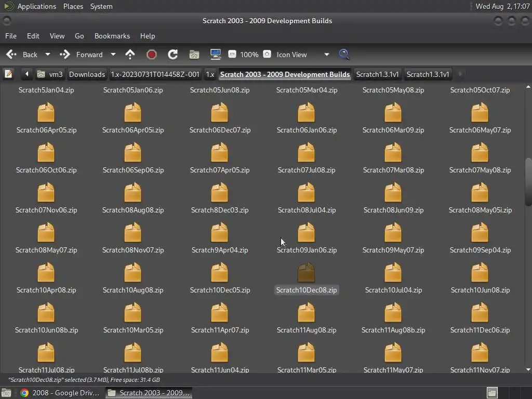Image resolution: width=532 pixels, height=399 pixels.
Task: Click the Forward navigation button
Action: (82, 55)
